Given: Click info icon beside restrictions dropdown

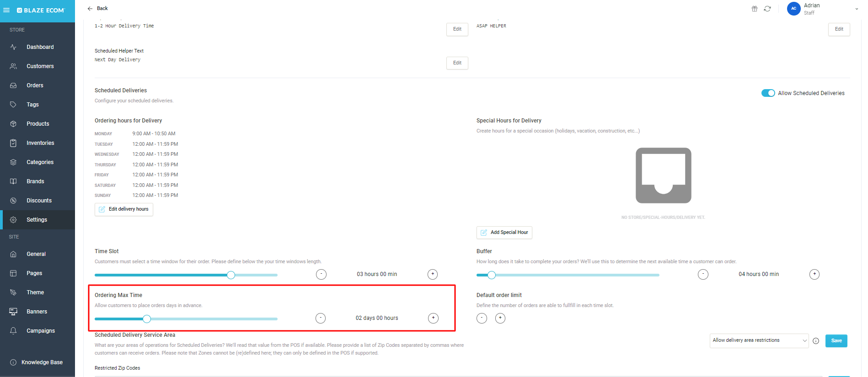Looking at the screenshot, I should pos(816,341).
